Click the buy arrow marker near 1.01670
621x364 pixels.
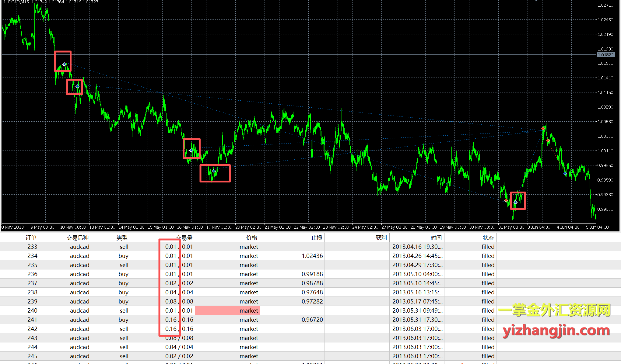click(x=65, y=64)
